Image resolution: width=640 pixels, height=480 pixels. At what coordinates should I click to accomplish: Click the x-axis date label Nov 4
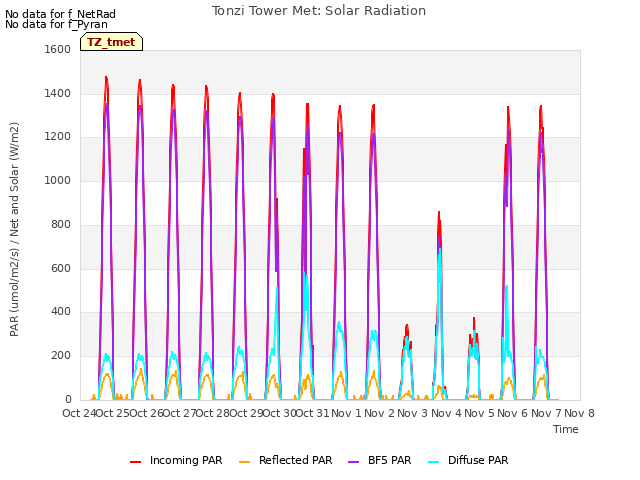(446, 413)
